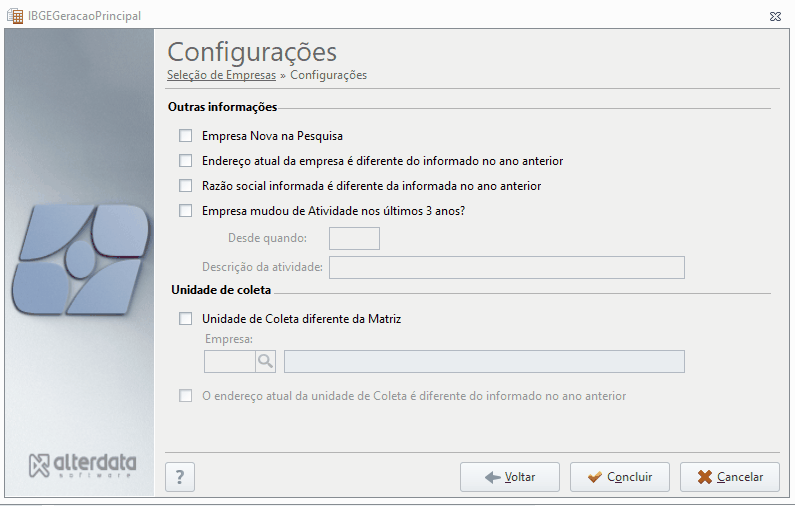795x506 pixels.
Task: Click the Empresa code input box
Action: coord(230,362)
